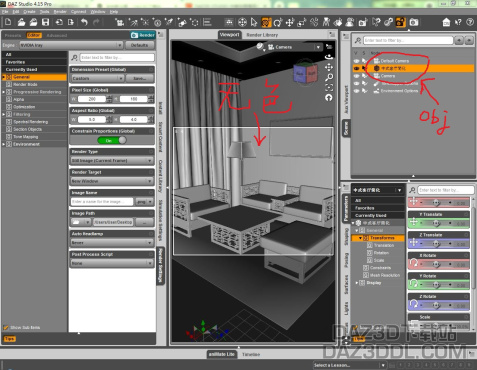Toggle Constrain Proportions switch off
This screenshot has width=477, height=370.
[x=112, y=140]
